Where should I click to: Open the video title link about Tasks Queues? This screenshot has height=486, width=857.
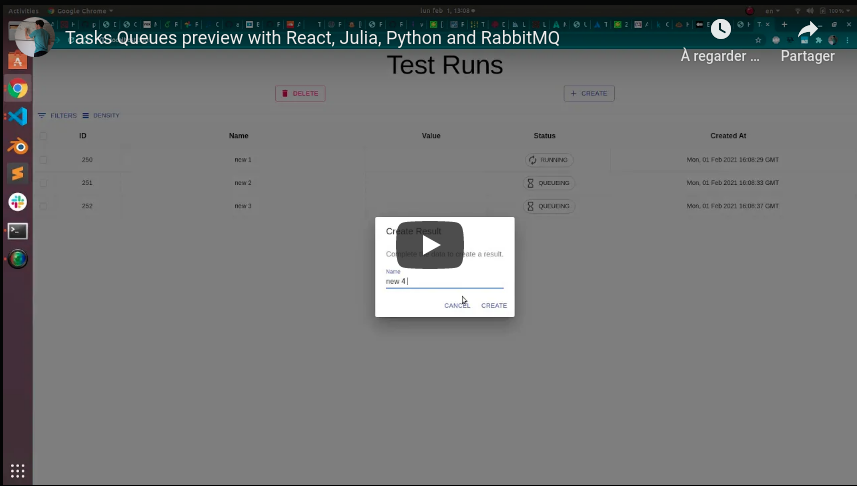point(312,38)
